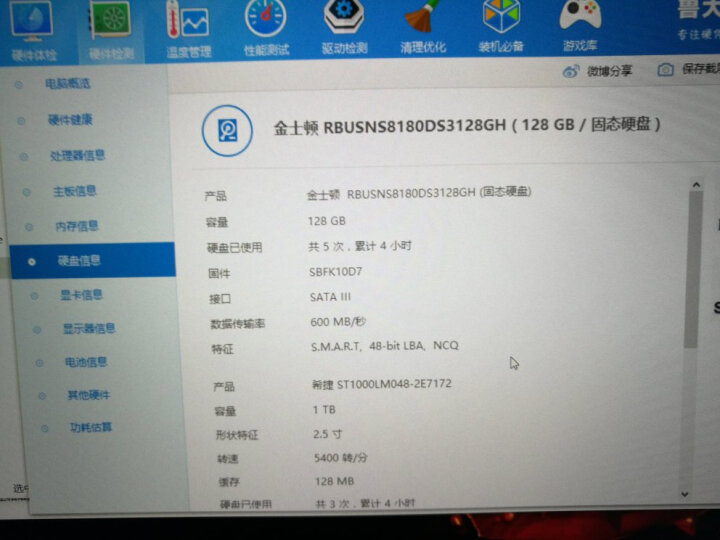
Task: Open 主板信息 motherboard info
Action: click(x=74, y=191)
